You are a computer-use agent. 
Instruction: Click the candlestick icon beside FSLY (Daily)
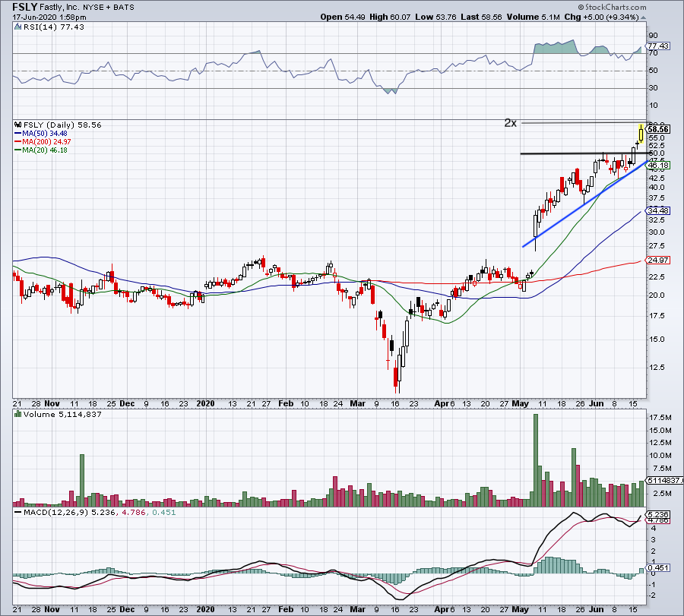(18, 125)
